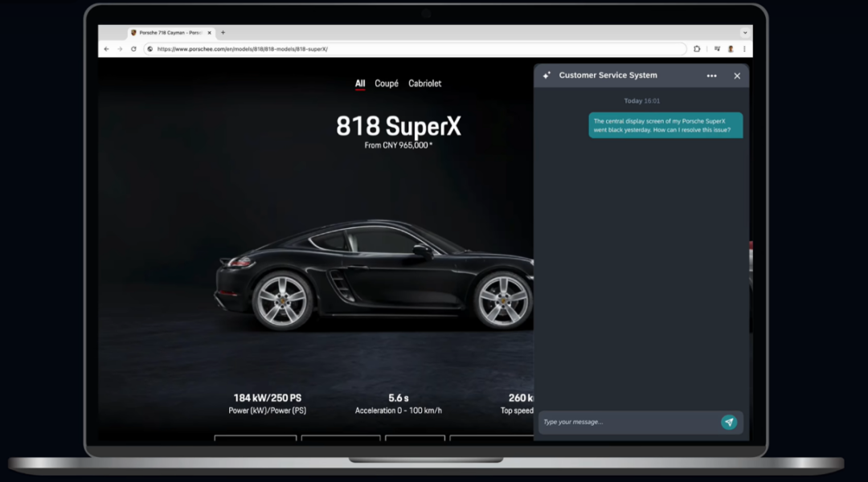Open Chrome three-dot menu
This screenshot has height=482, width=868.
pyautogui.click(x=744, y=49)
